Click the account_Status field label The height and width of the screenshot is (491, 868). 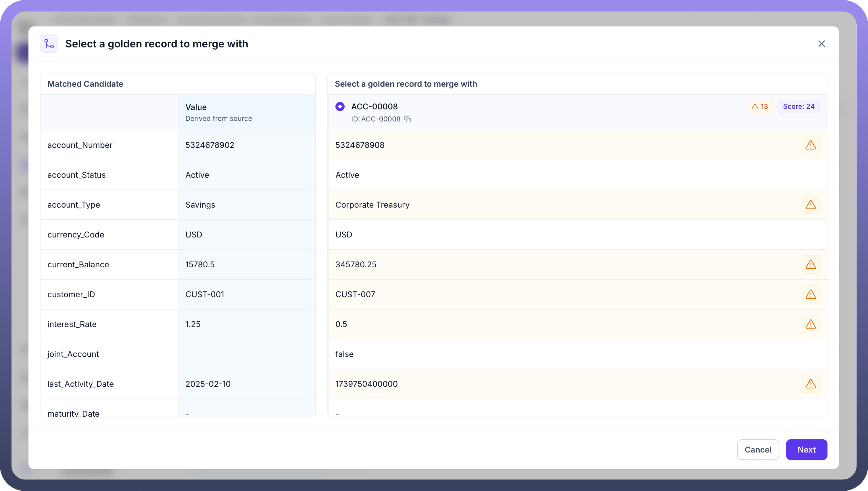[x=77, y=175]
